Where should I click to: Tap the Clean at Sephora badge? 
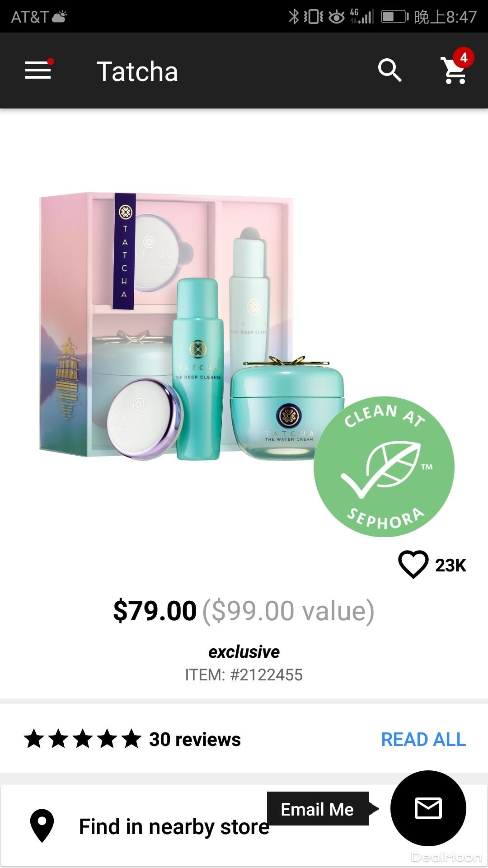pyautogui.click(x=384, y=467)
